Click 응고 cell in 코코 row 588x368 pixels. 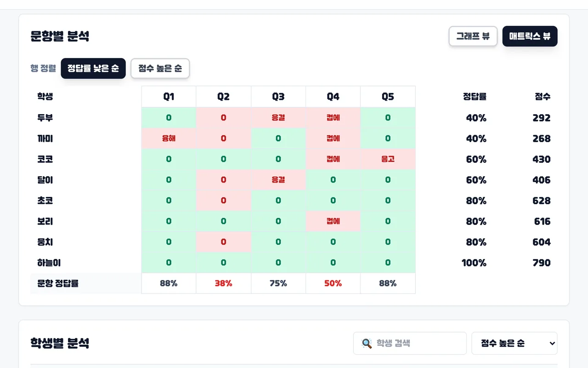pos(388,159)
